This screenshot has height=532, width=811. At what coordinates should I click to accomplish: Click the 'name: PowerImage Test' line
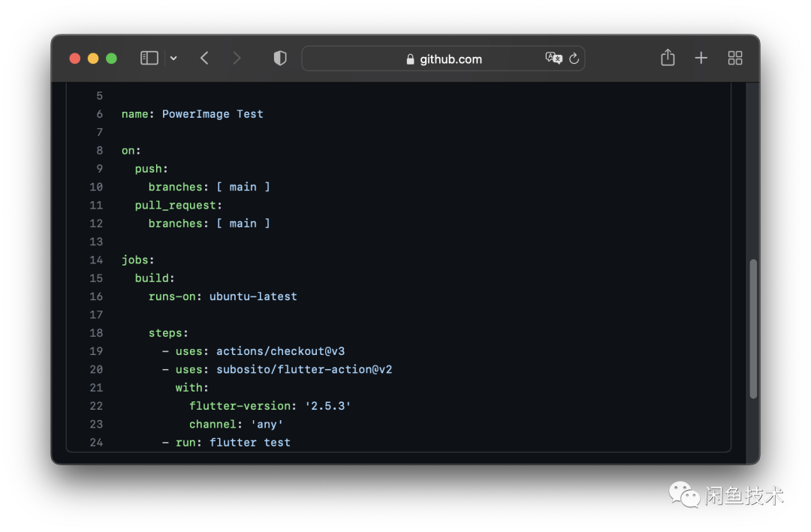(x=192, y=114)
